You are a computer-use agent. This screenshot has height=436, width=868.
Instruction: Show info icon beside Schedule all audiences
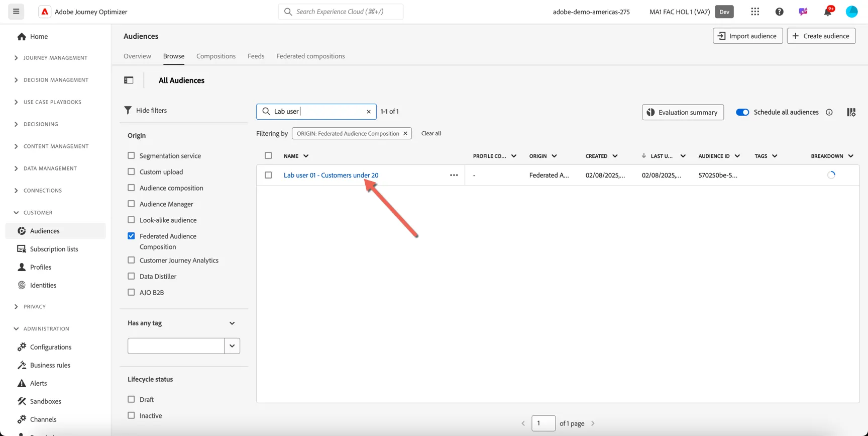tap(829, 112)
